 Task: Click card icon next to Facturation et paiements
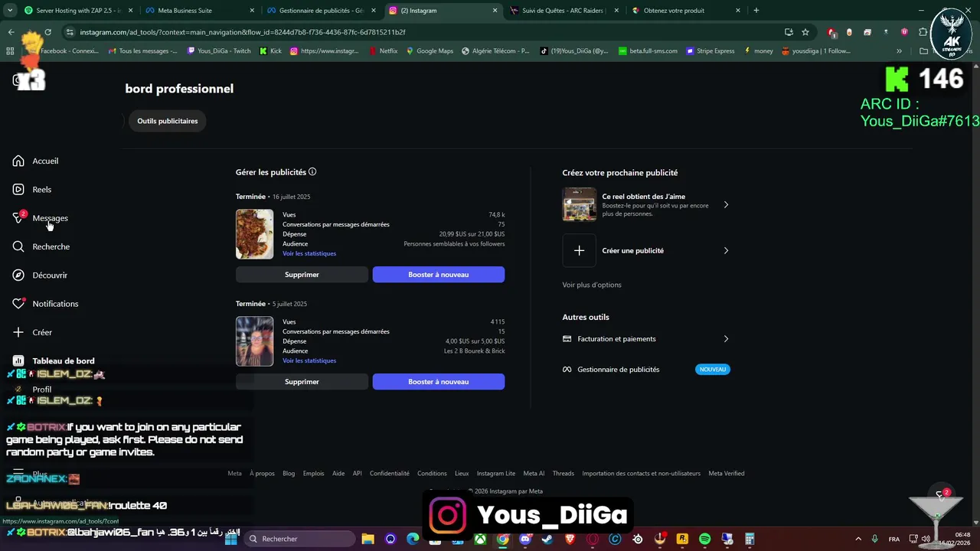567,339
